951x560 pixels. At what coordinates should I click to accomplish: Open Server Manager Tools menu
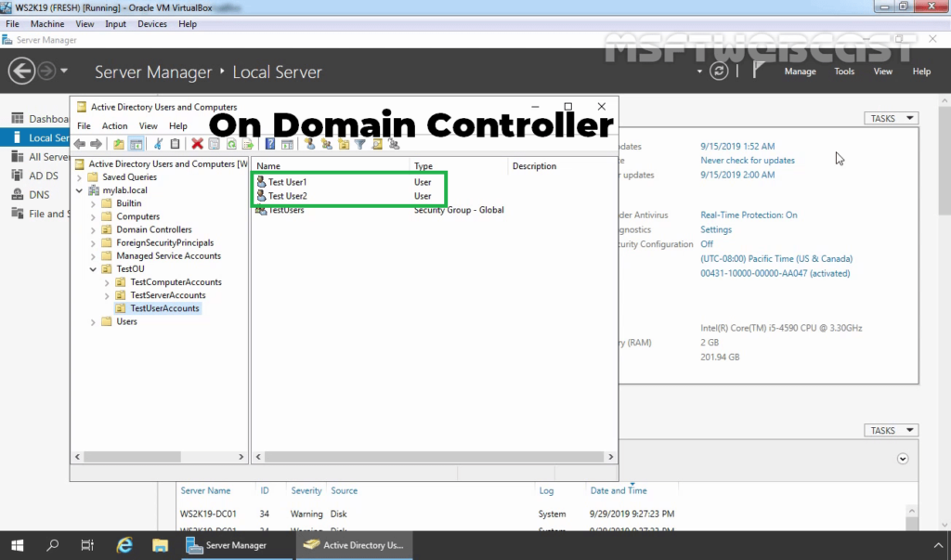[x=843, y=72]
